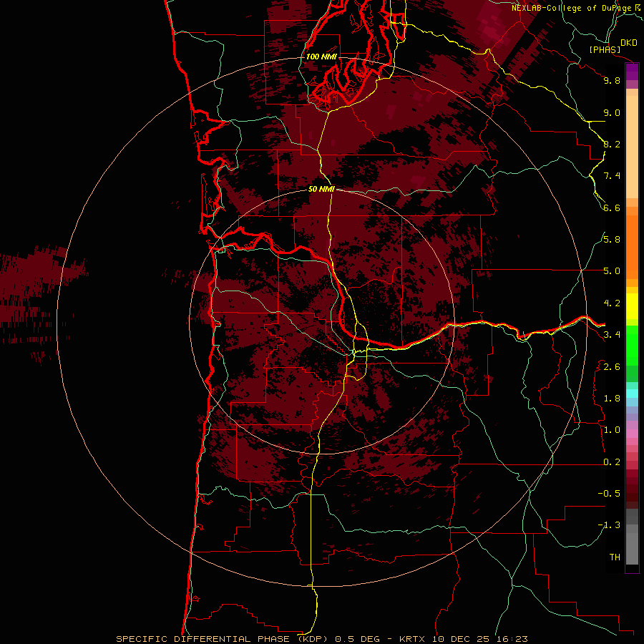Click the 100 NMI range ring label
Screen dimensions: 644x644
321,57
